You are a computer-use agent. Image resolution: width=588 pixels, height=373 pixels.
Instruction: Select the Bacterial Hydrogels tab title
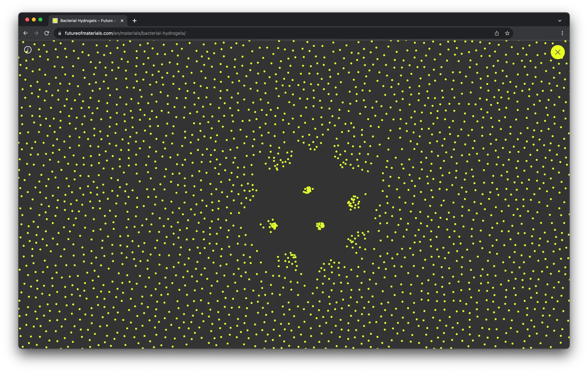(87, 21)
